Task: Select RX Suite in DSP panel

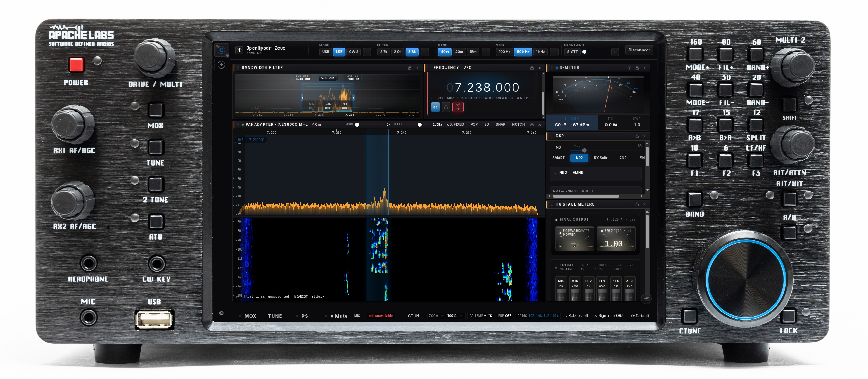Action: coord(601,158)
